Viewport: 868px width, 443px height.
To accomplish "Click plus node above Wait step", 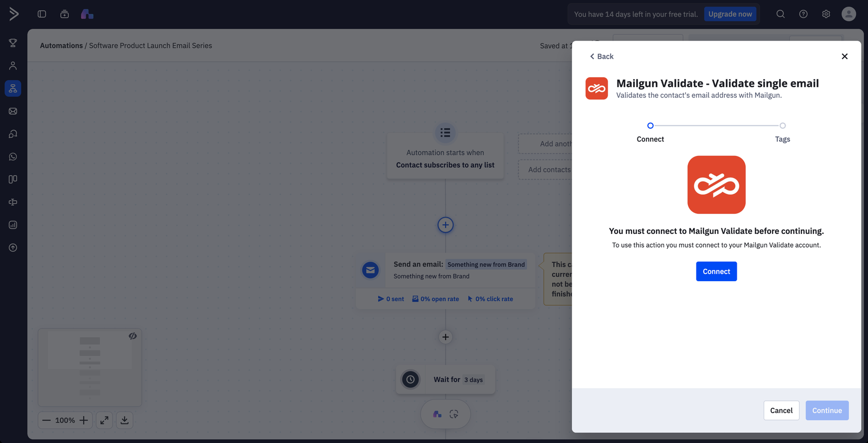I will [x=445, y=337].
